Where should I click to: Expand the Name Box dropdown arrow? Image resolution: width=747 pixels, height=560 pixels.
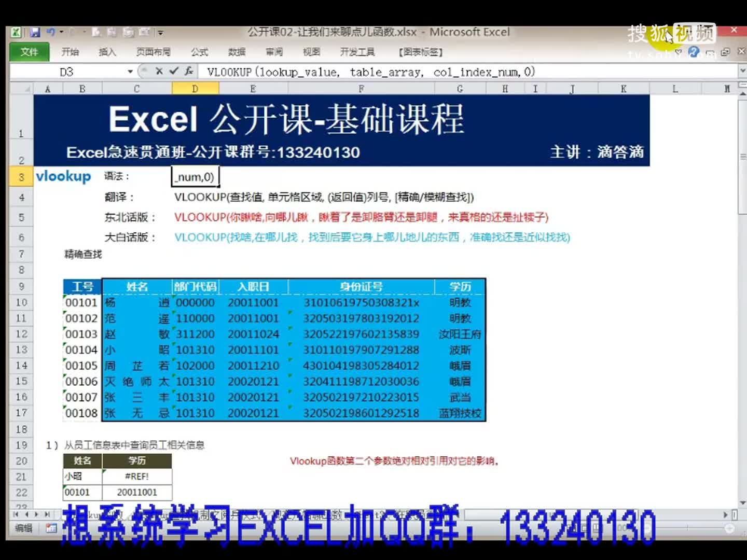[x=130, y=72]
